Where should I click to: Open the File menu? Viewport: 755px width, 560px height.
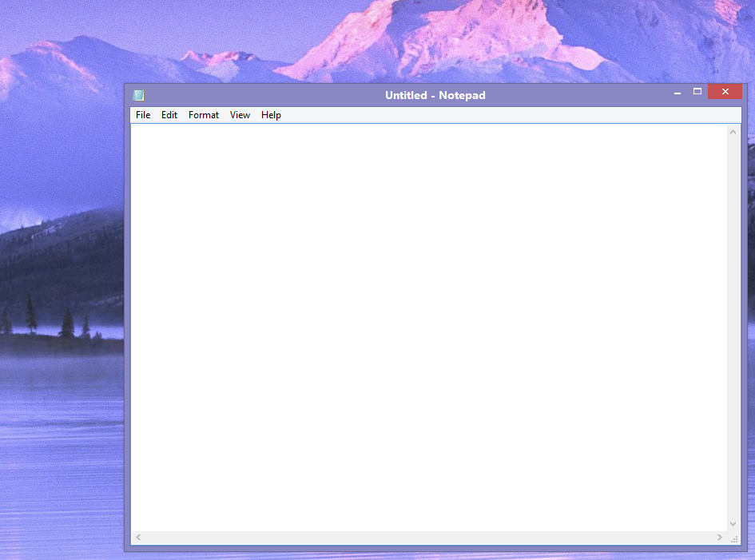(143, 115)
